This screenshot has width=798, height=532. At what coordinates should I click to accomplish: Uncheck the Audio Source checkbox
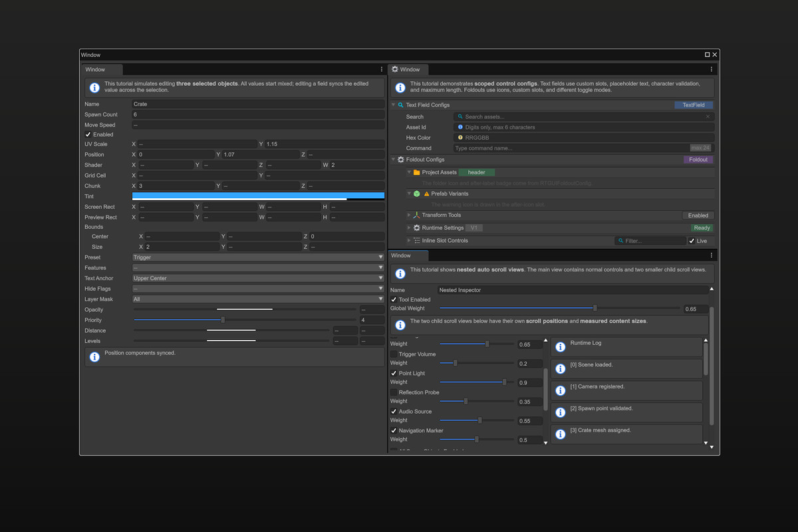click(394, 412)
